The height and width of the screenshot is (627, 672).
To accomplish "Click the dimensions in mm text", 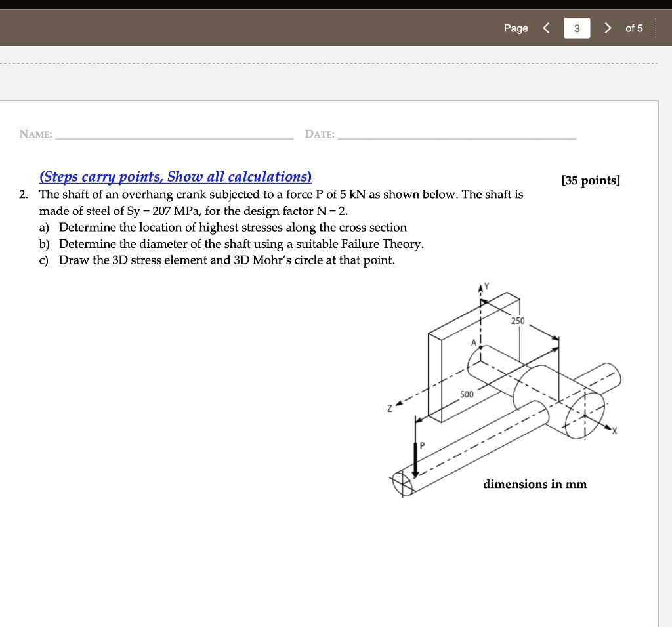I will point(535,484).
